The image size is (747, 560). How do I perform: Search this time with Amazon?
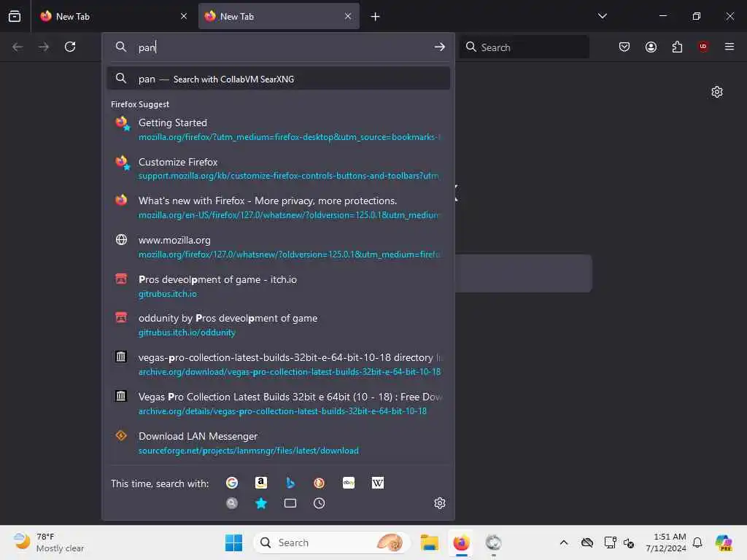click(x=260, y=483)
